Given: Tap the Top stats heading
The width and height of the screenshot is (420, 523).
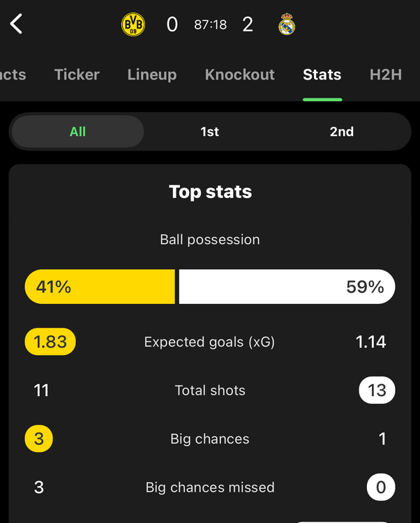Looking at the screenshot, I should click(210, 192).
